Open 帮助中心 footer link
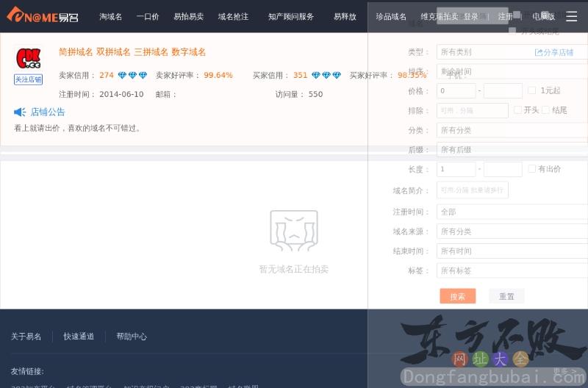This screenshot has height=388, width=588. click(132, 337)
